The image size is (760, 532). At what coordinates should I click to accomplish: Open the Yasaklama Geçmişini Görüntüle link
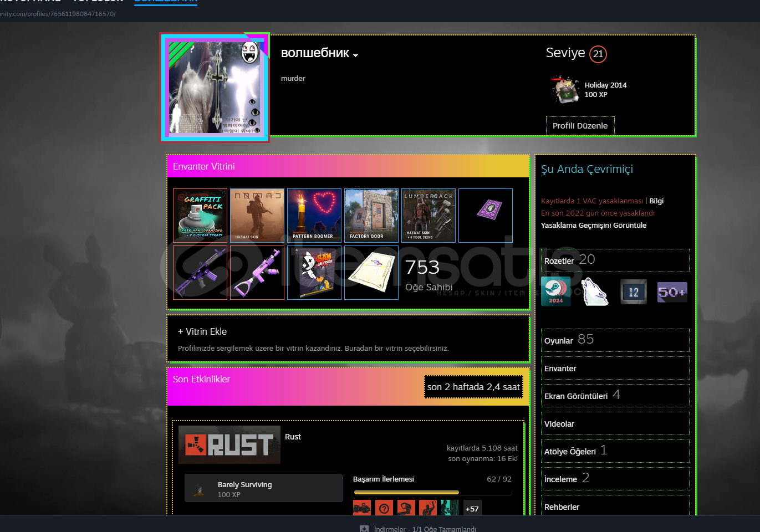click(593, 226)
